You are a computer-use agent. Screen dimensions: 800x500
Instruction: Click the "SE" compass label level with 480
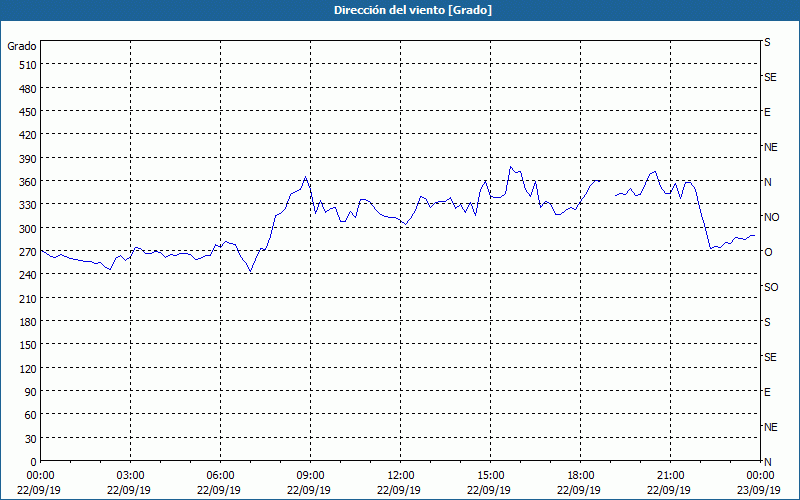770,77
